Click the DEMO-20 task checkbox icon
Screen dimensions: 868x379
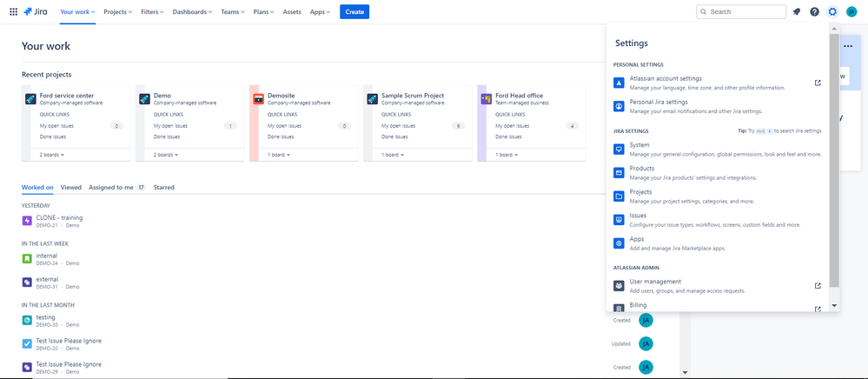tap(27, 344)
